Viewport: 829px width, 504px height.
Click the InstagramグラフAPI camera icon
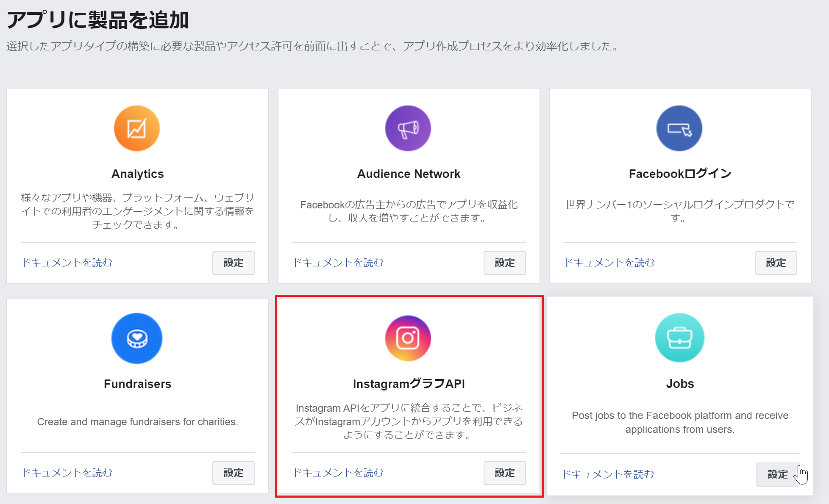point(408,338)
